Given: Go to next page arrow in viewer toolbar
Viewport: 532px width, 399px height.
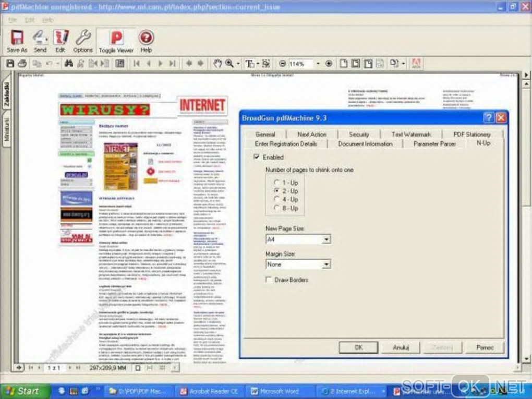Looking at the screenshot, I should 160,64.
